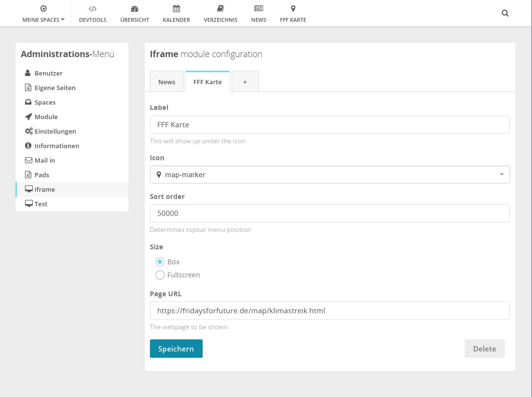
Task: Click the 'This will show up under the icon' hint
Action: point(197,141)
